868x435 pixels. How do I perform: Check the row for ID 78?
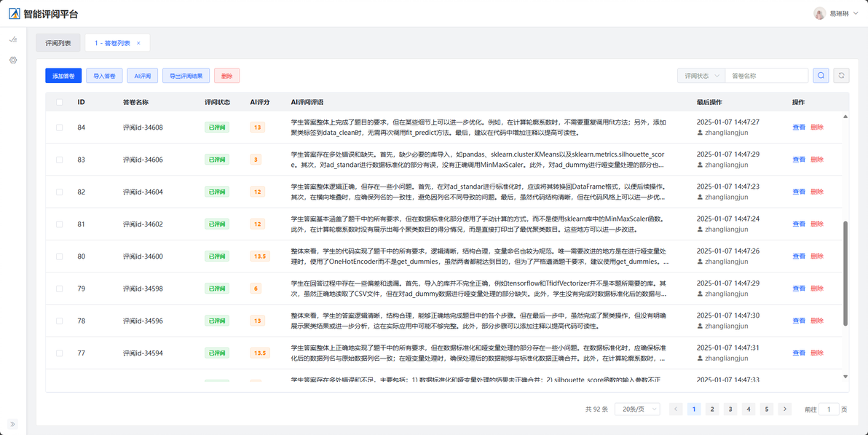click(x=59, y=321)
